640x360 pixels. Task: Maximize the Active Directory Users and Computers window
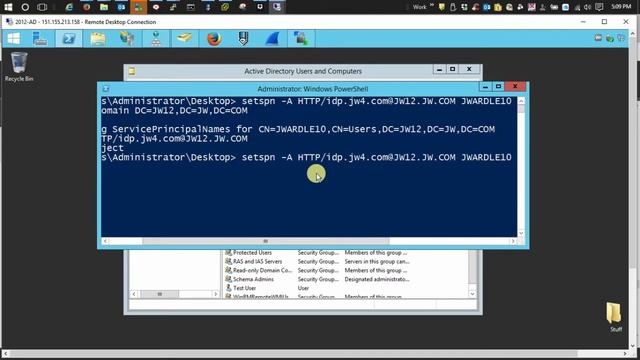(452, 69)
